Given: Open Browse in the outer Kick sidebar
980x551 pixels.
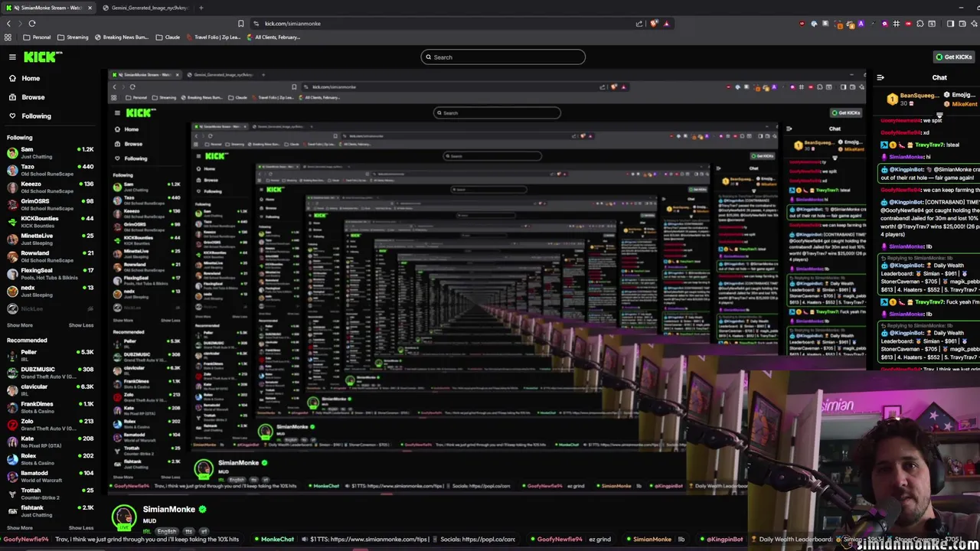Looking at the screenshot, I should pyautogui.click(x=33, y=97).
